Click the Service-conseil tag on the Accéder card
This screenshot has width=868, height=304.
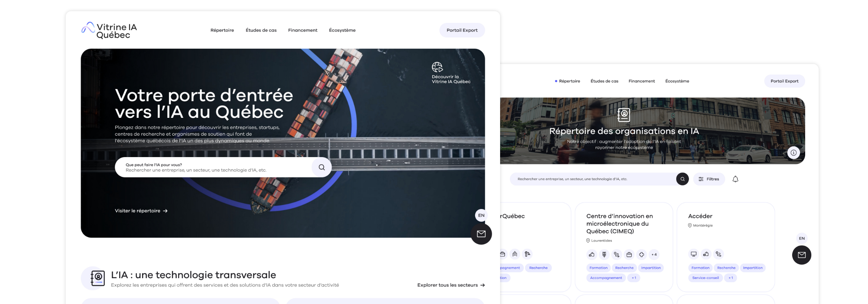pyautogui.click(x=705, y=278)
